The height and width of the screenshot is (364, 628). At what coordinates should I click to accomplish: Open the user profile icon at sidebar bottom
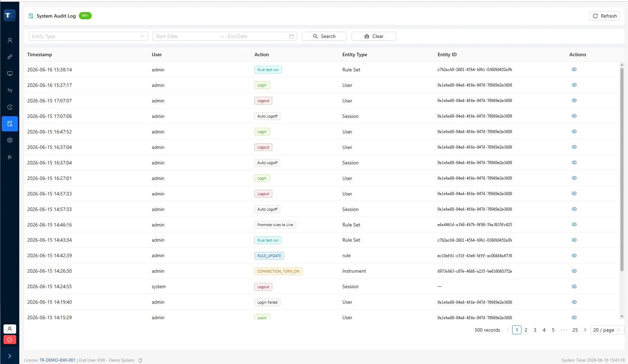tap(10, 329)
